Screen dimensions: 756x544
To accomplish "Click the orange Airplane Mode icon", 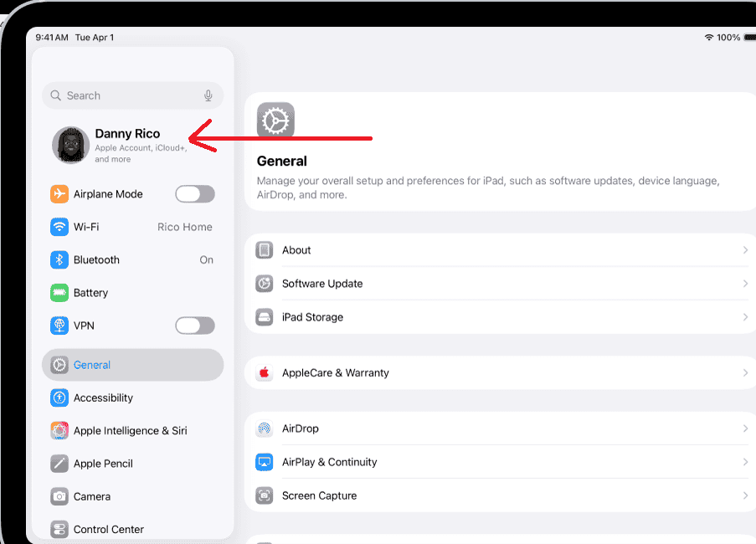I will click(59, 193).
